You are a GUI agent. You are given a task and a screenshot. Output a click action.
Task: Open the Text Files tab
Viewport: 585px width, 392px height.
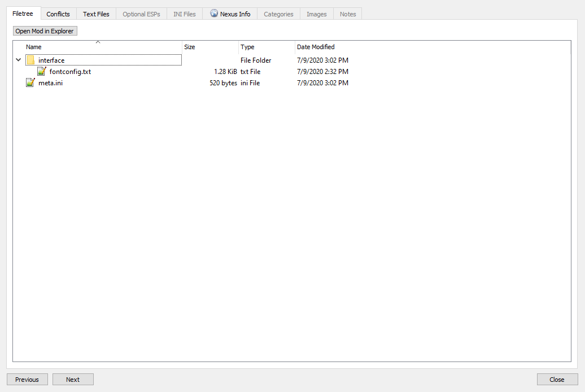coord(96,14)
